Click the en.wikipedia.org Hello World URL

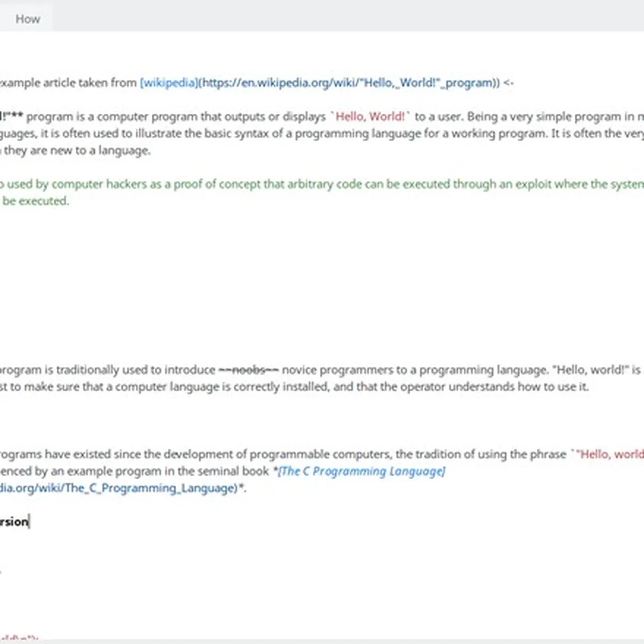(x=349, y=83)
